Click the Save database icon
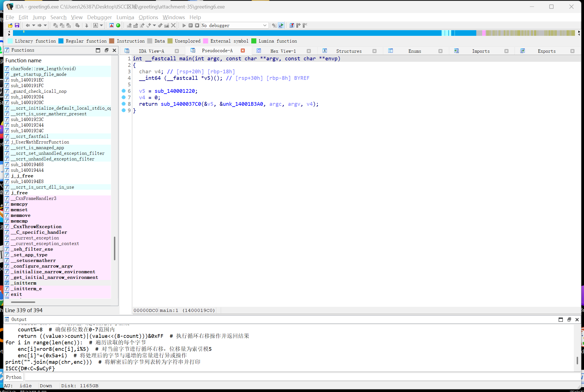Image resolution: width=584 pixels, height=392 pixels. 17,25
